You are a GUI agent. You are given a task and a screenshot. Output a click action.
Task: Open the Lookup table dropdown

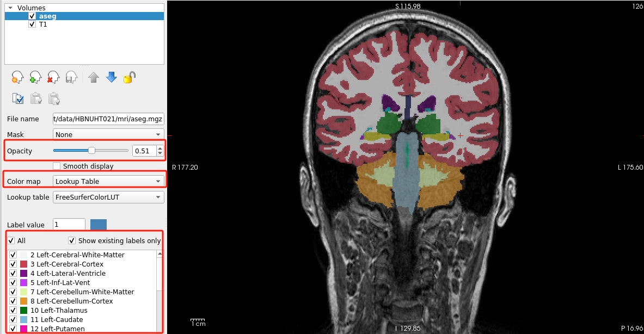pos(108,197)
